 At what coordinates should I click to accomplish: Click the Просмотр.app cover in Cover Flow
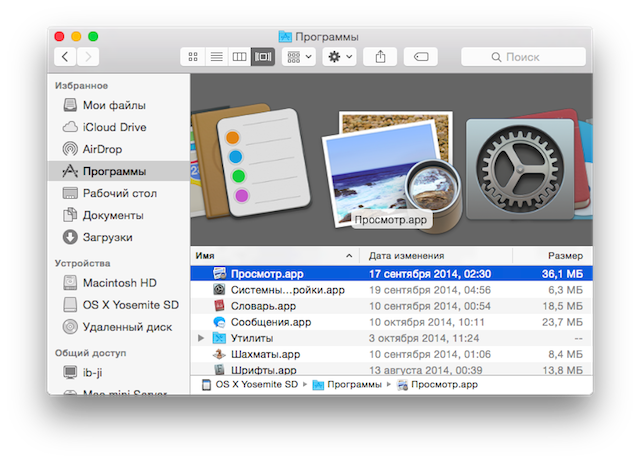click(391, 171)
